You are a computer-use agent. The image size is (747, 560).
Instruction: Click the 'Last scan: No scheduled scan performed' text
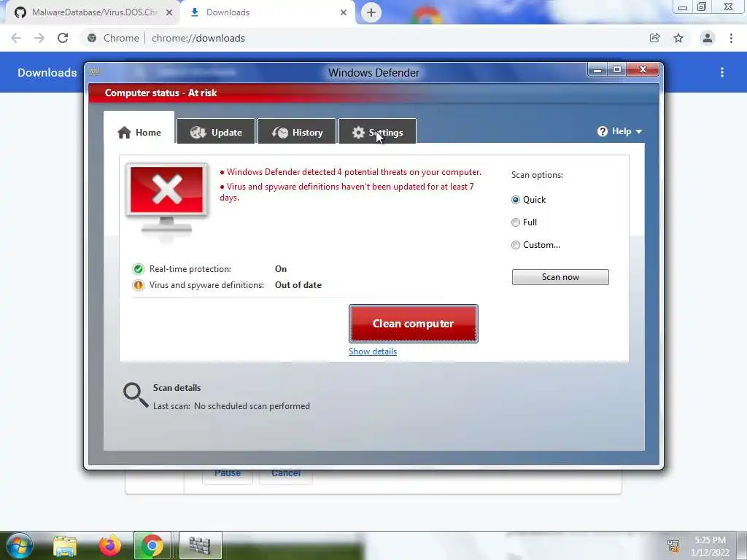click(231, 406)
